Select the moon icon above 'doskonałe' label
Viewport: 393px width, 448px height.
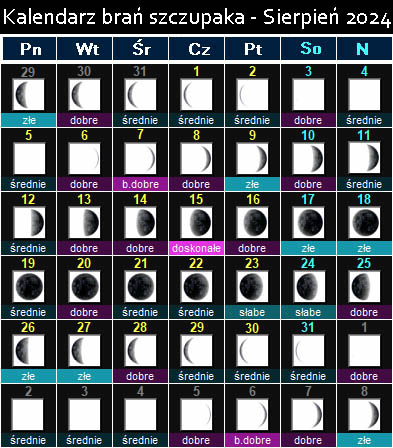click(196, 223)
